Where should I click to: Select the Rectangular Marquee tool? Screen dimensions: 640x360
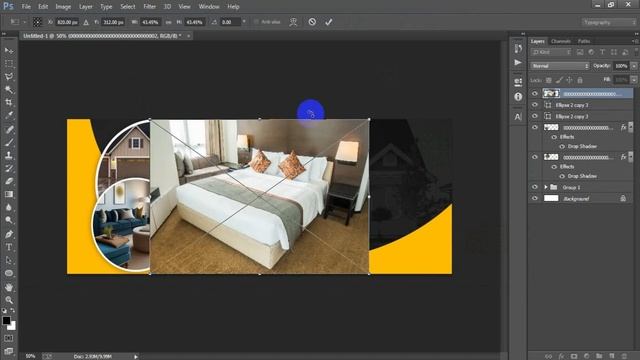click(x=9, y=64)
